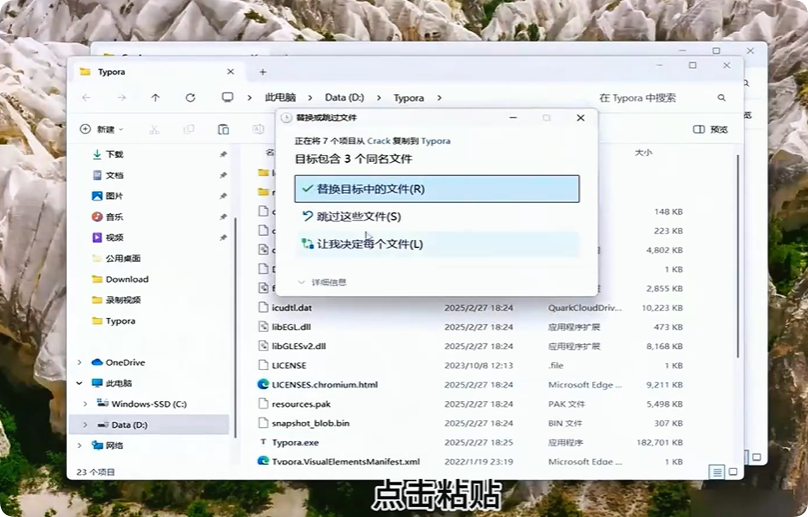This screenshot has width=808, height=517.
Task: Choose Let me decide for each file
Action: pos(437,244)
